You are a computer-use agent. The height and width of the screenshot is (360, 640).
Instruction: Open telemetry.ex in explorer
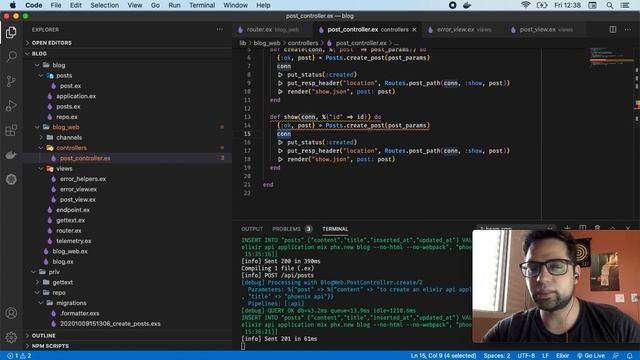73,241
